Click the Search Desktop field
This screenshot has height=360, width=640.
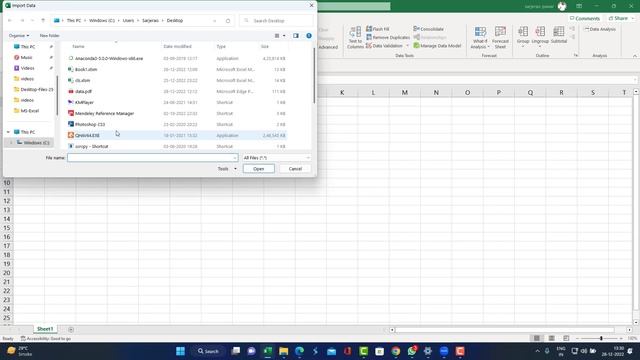point(276,20)
